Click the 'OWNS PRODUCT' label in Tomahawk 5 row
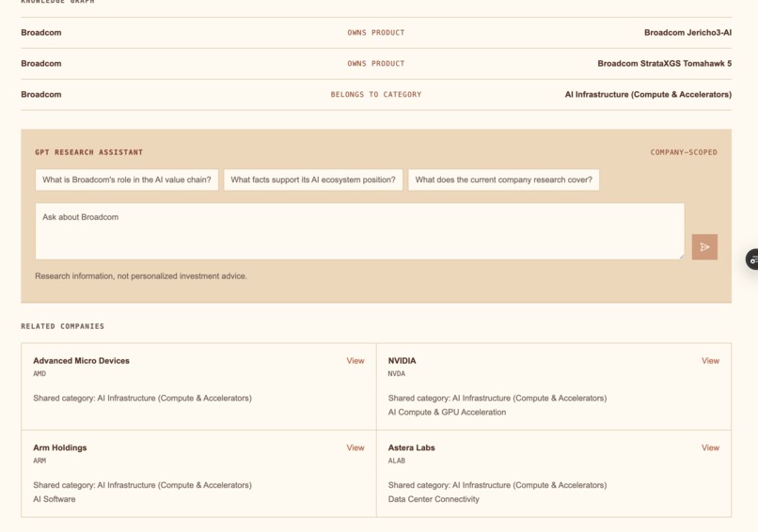 pos(376,63)
